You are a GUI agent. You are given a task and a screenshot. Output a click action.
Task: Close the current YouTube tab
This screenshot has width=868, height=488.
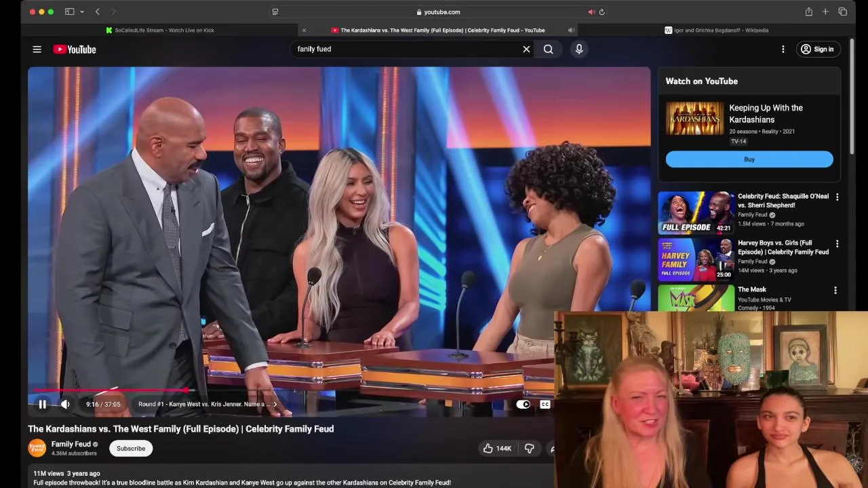tap(304, 30)
